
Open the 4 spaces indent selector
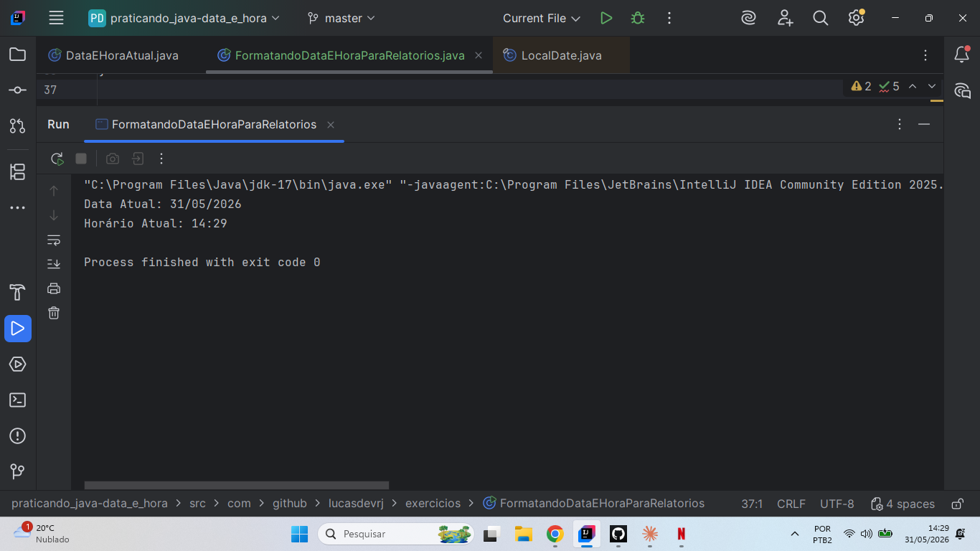coord(903,504)
